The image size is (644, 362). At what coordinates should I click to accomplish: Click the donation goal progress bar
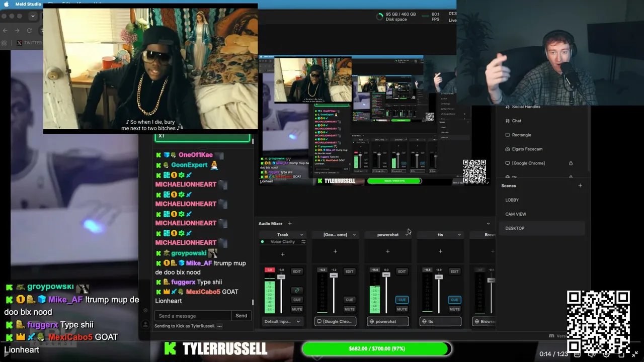tap(377, 348)
